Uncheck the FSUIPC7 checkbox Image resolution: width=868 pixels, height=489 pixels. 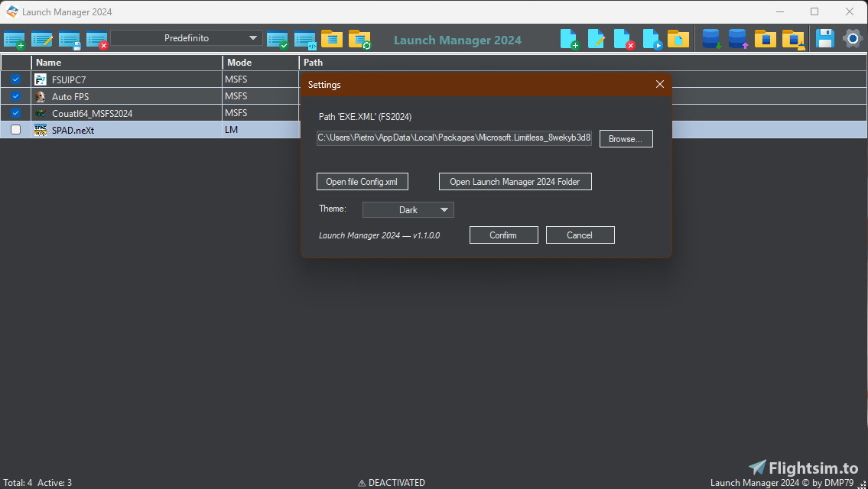coord(15,79)
